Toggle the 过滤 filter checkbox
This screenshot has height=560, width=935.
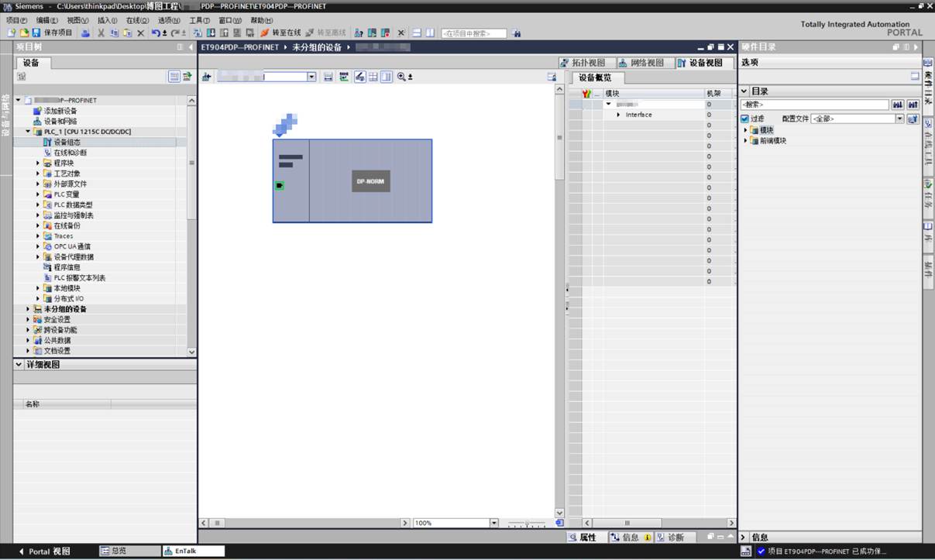point(745,119)
